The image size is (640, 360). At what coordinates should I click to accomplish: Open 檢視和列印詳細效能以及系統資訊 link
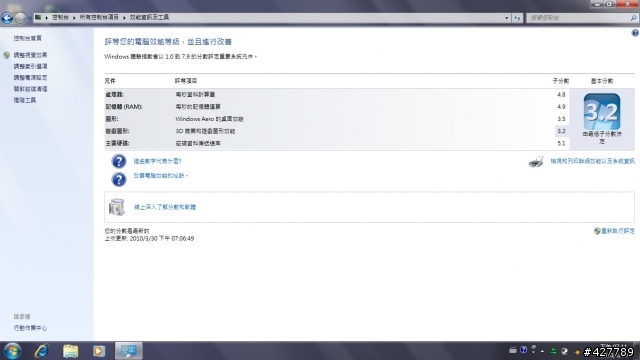592,162
